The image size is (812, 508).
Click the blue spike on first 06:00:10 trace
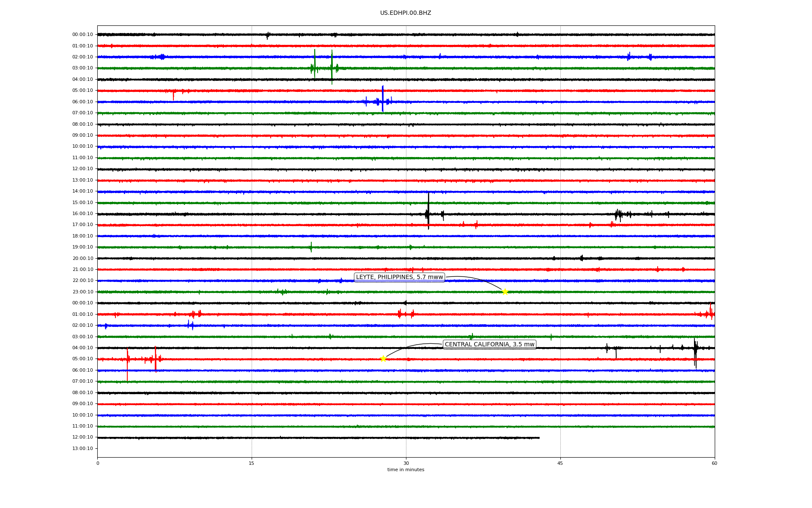(383, 99)
